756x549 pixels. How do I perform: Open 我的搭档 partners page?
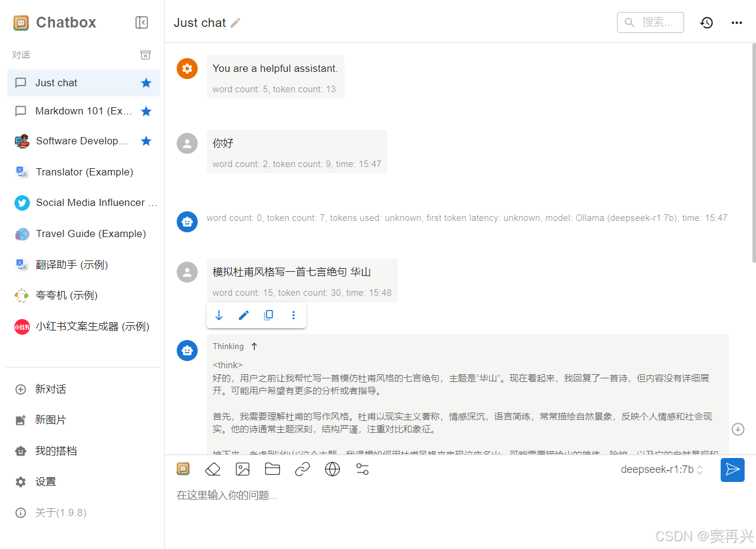tap(83, 451)
